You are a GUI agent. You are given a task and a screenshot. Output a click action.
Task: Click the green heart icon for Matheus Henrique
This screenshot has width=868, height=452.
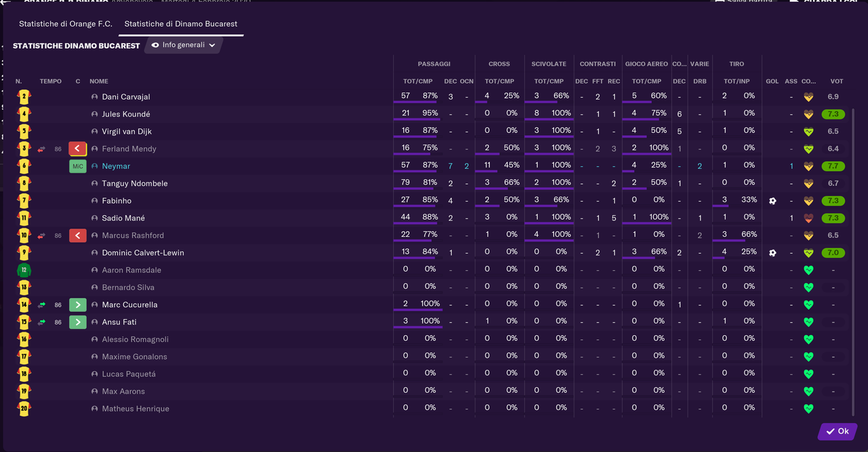[x=808, y=409]
